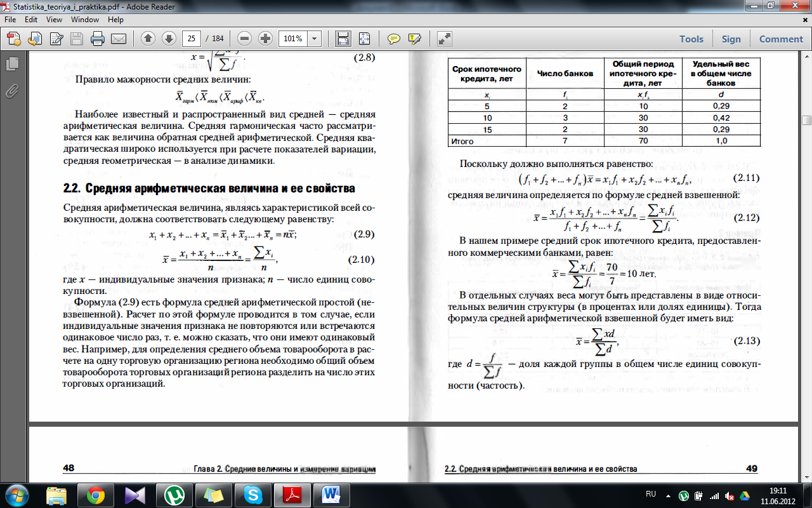Open the Window menu
Image resolution: width=812 pixels, height=508 pixels.
[85, 20]
